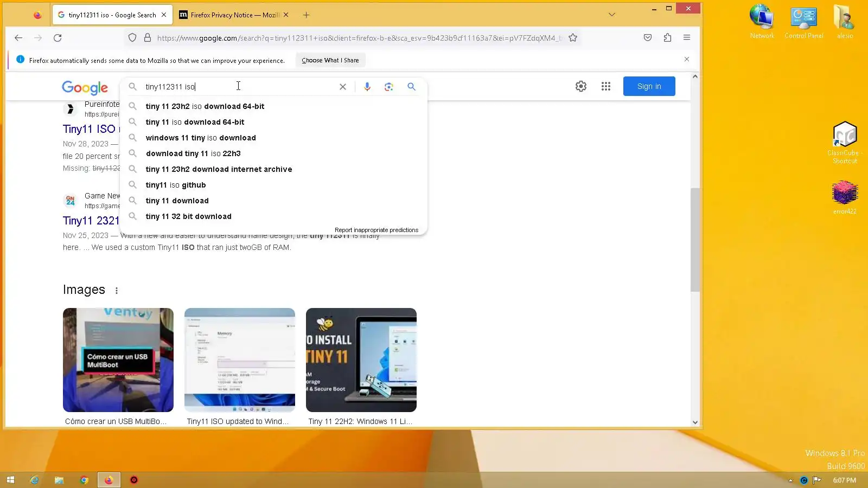Click into the Google search field
Viewport: 868px width, 488px height.
point(239,87)
